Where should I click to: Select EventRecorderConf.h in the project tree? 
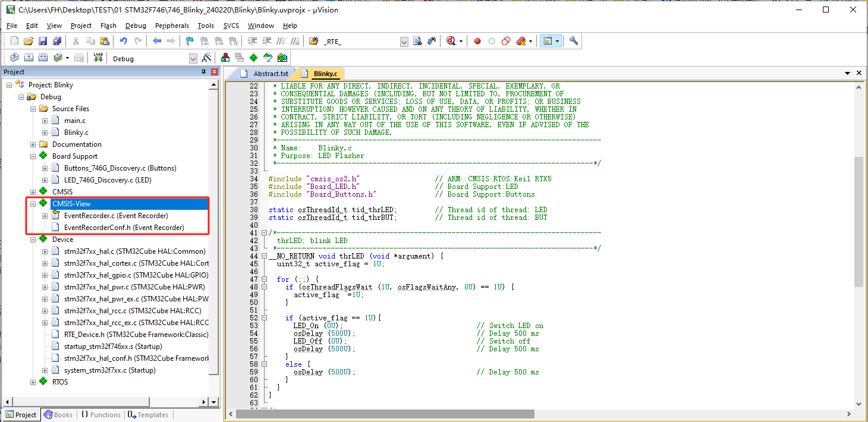tap(124, 228)
